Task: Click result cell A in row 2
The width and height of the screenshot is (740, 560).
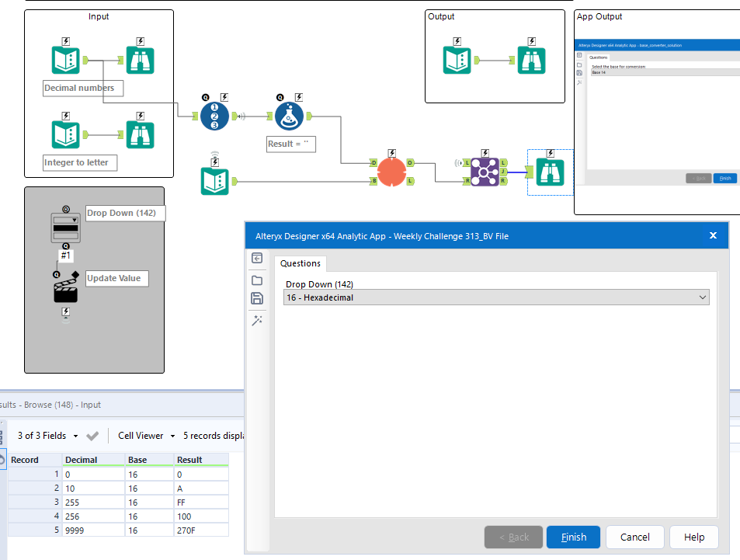Action: point(202,489)
